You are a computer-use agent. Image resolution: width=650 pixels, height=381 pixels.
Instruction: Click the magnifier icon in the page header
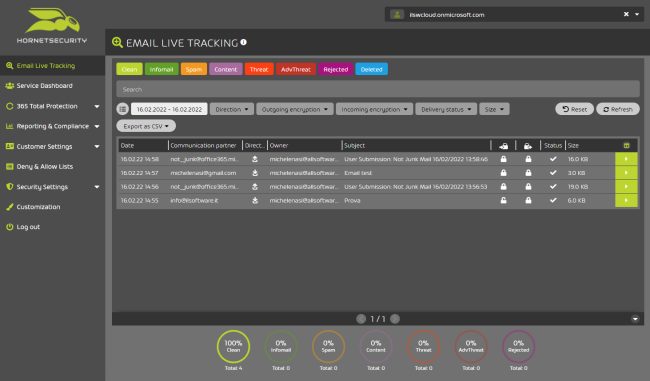pos(117,42)
